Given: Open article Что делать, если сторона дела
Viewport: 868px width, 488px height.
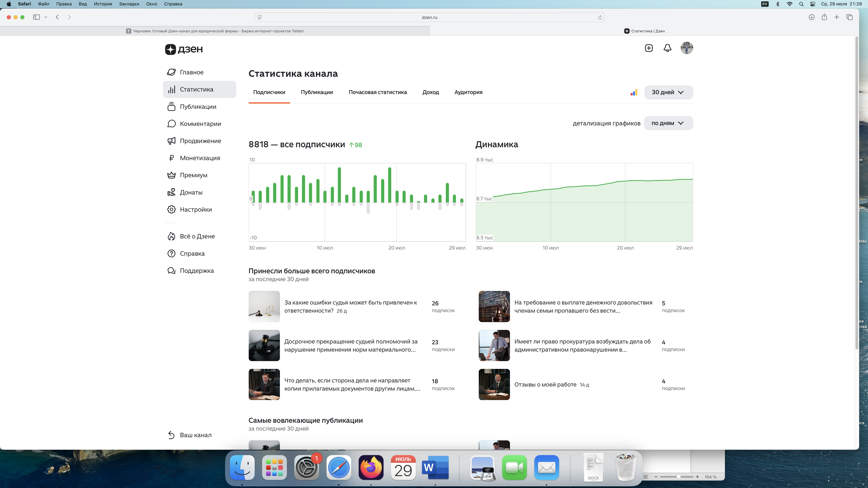Looking at the screenshot, I should (352, 385).
